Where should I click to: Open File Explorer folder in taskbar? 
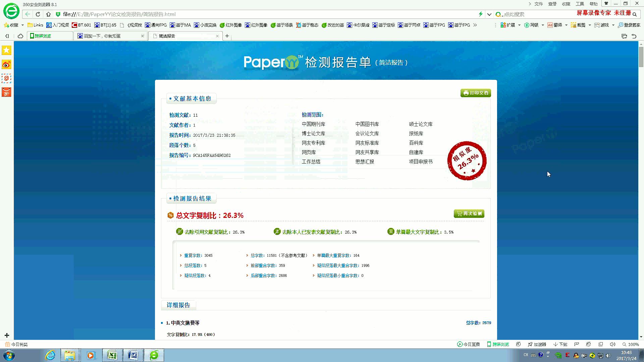pyautogui.click(x=70, y=355)
